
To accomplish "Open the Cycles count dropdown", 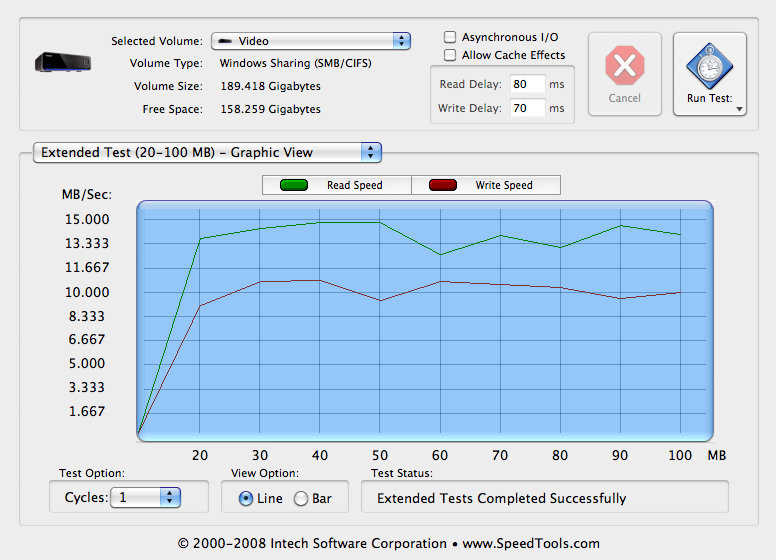I will point(145,497).
